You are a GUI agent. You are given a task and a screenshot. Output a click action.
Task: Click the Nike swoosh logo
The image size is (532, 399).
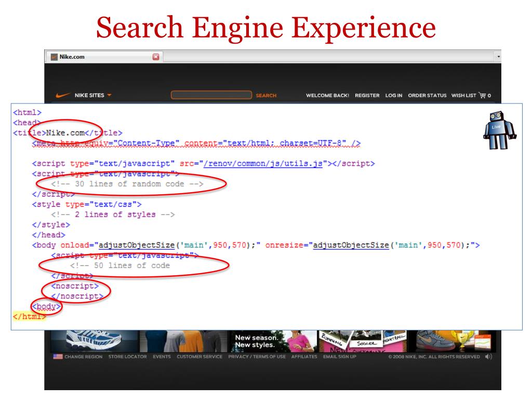coord(63,96)
